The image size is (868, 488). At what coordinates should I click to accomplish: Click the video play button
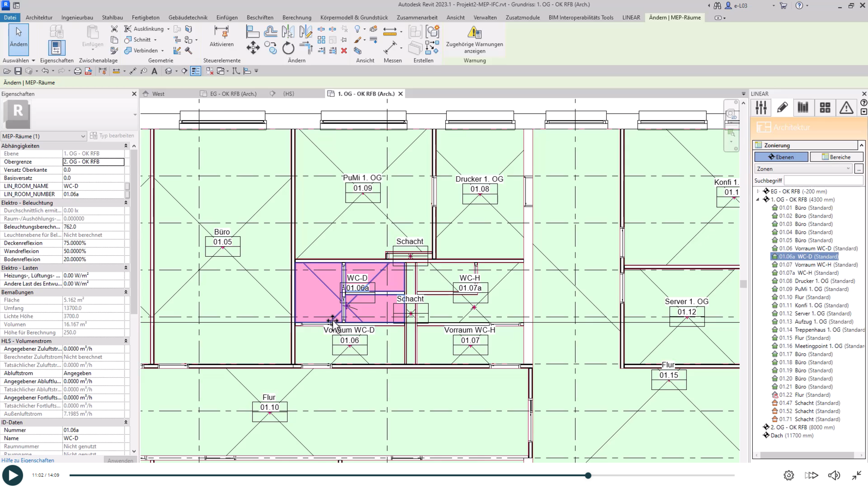point(13,475)
